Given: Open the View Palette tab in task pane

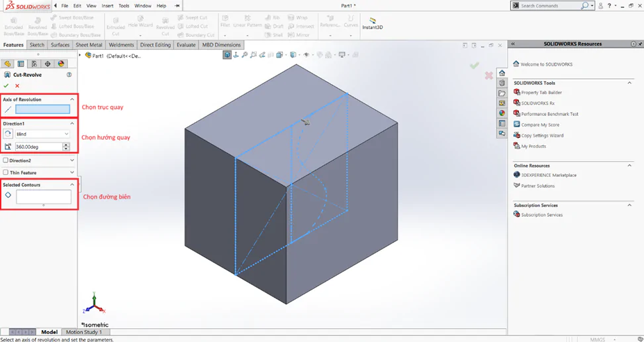Looking at the screenshot, I should point(502,103).
